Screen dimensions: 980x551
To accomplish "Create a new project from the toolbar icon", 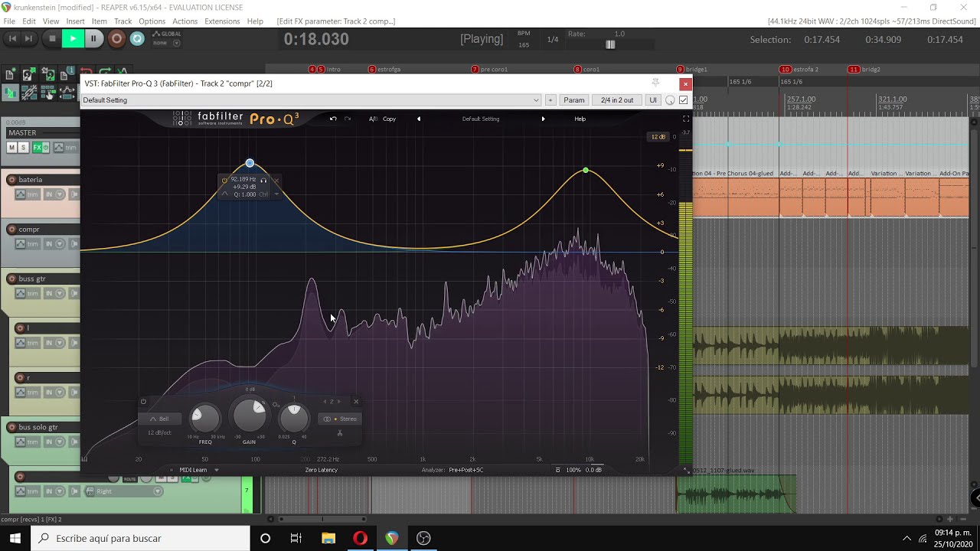I will pos(10,74).
